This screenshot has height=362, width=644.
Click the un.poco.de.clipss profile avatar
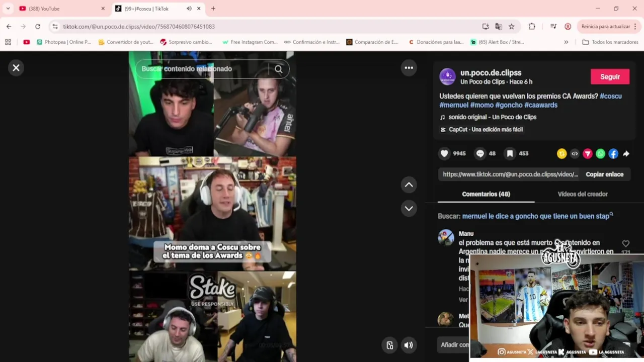point(447,76)
